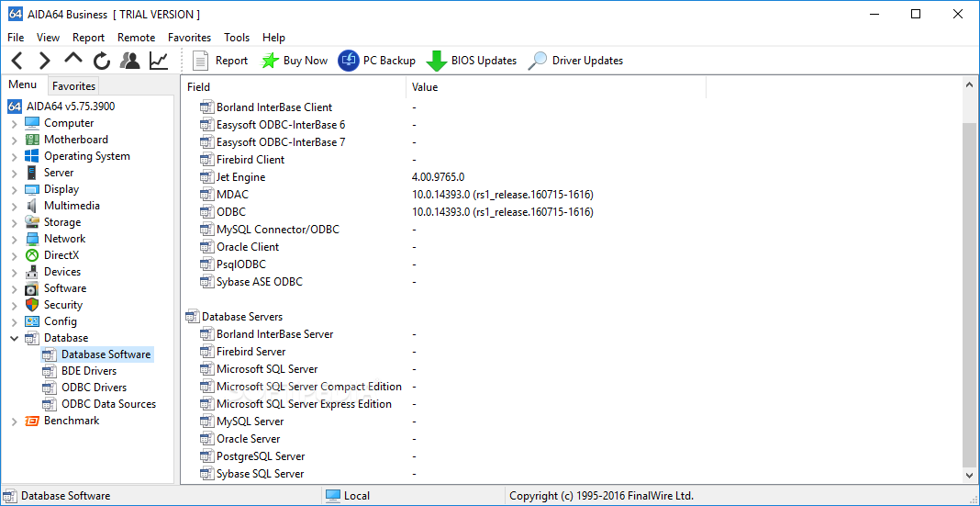
Task: Switch to the Favorites tab in the sidebar
Action: pyautogui.click(x=73, y=85)
